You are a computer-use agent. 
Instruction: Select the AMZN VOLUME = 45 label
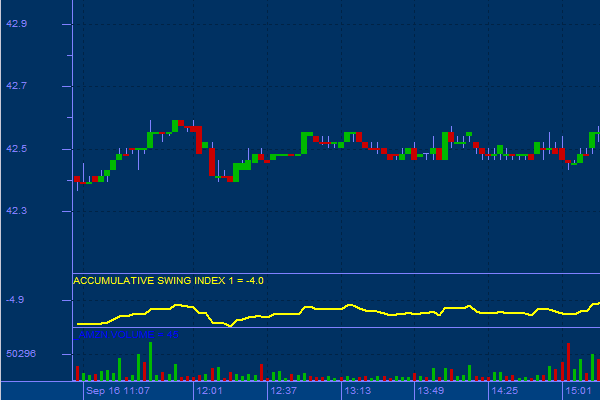pos(126,335)
